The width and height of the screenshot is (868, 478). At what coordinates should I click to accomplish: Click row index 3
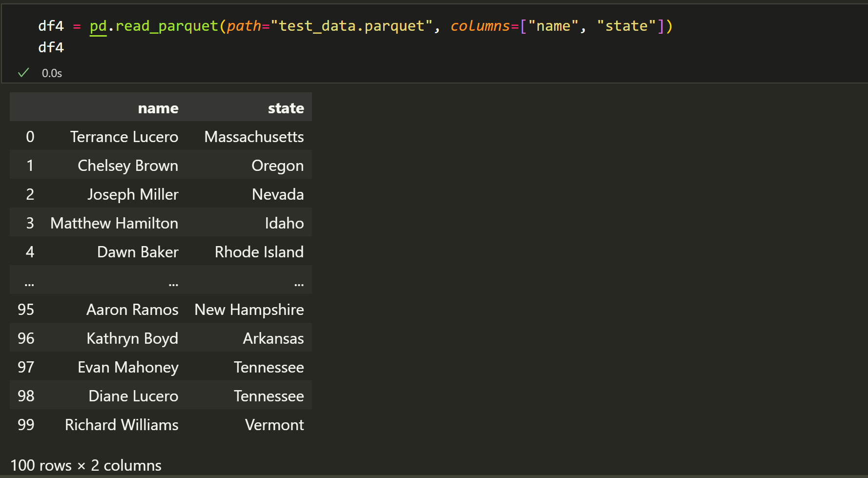(x=30, y=223)
